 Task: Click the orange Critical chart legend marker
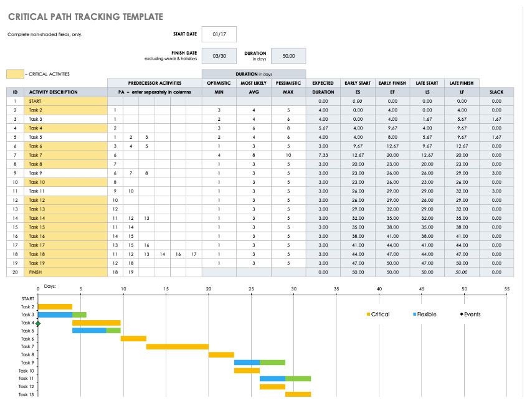click(368, 315)
